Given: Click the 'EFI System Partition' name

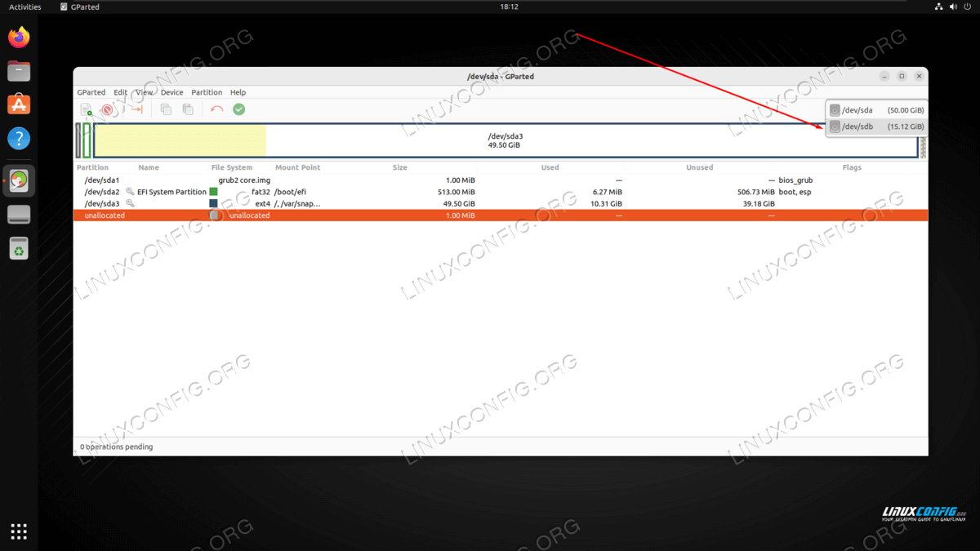Looking at the screenshot, I should coord(171,192).
